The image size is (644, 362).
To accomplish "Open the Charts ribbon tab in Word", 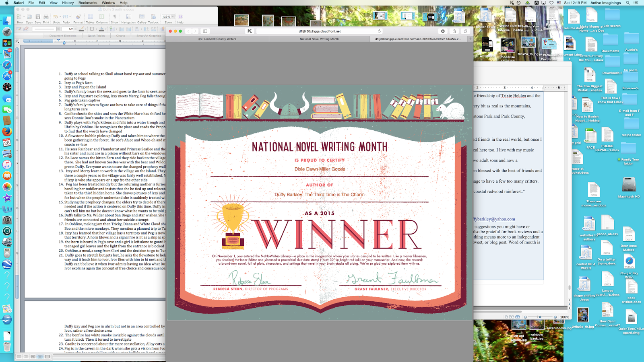I will coord(121,36).
